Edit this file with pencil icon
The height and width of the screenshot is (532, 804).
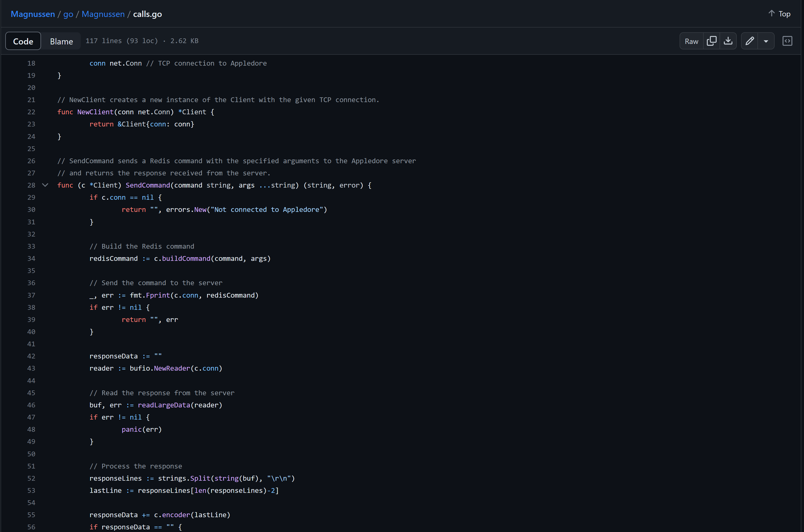click(750, 41)
